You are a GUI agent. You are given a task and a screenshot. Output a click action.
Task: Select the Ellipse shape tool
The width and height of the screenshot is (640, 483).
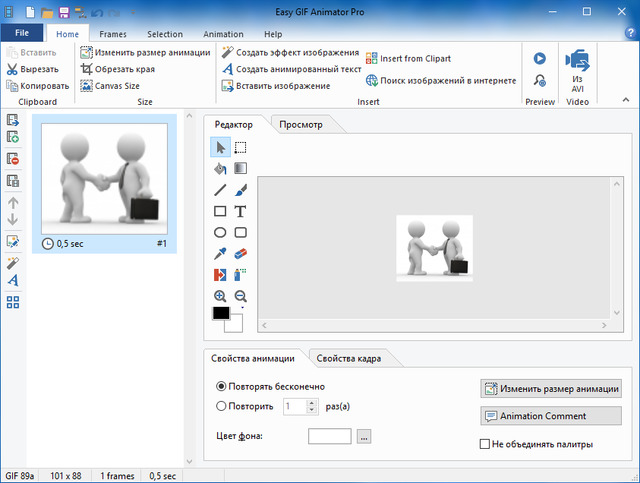click(x=220, y=232)
